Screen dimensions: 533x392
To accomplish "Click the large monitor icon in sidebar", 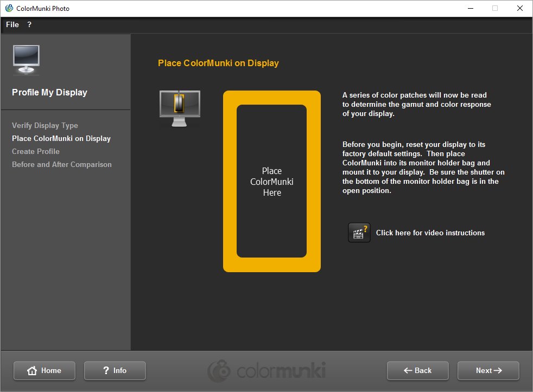I will point(26,60).
